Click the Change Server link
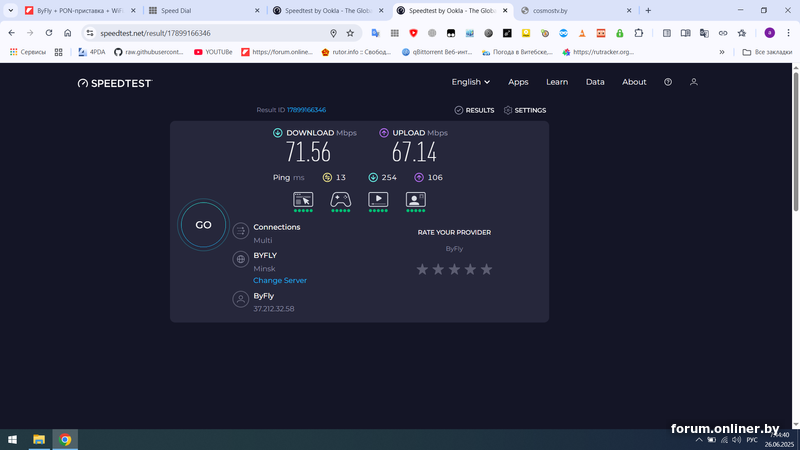This screenshot has width=800, height=450. click(280, 280)
